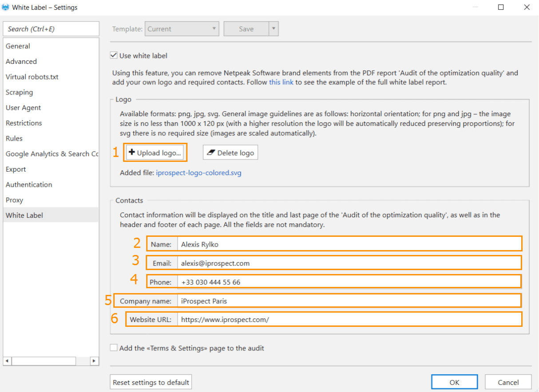This screenshot has height=392, width=539.
Task: Open Google Analytics & Search Console settings
Action: [51, 154]
